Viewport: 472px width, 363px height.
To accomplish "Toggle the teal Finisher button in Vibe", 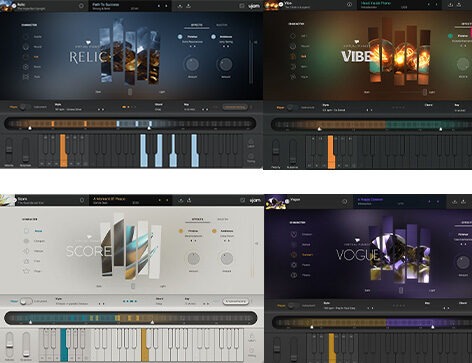I will point(450,36).
